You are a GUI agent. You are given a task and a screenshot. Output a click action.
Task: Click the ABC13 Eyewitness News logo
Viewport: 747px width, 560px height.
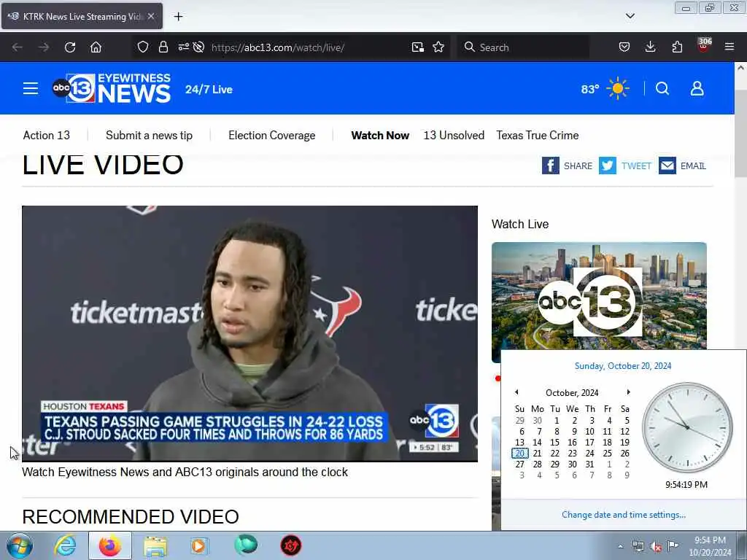tap(112, 88)
